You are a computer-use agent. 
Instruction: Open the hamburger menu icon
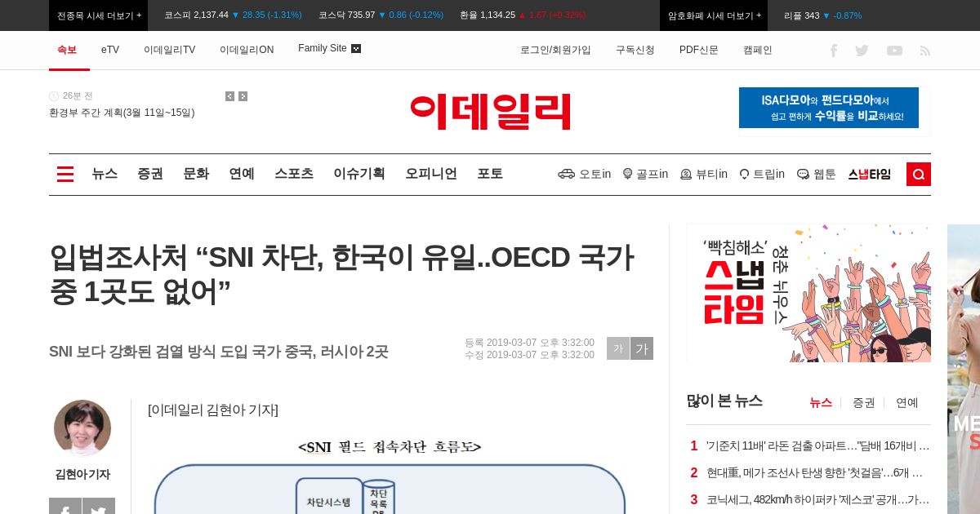pyautogui.click(x=65, y=174)
